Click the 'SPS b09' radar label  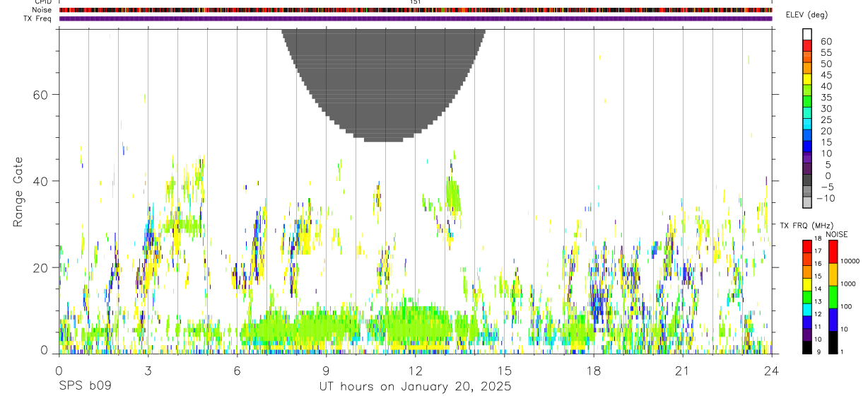click(85, 387)
